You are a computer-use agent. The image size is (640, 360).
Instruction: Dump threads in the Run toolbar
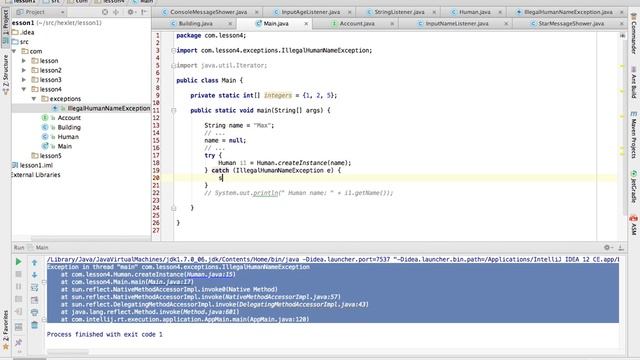(x=18, y=299)
